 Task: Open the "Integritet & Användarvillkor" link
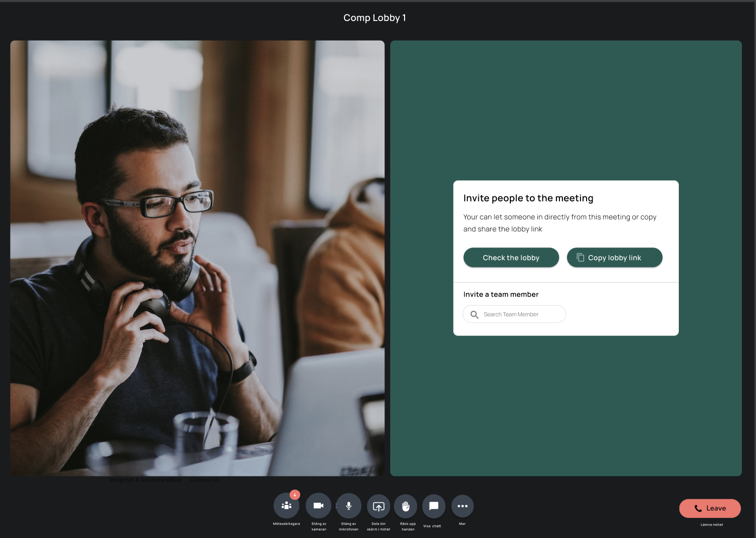pyautogui.click(x=146, y=479)
